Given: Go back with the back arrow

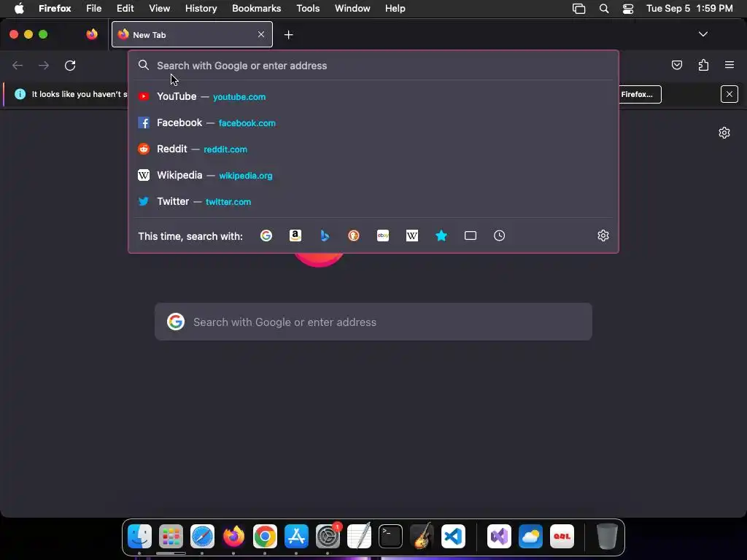Looking at the screenshot, I should point(18,65).
